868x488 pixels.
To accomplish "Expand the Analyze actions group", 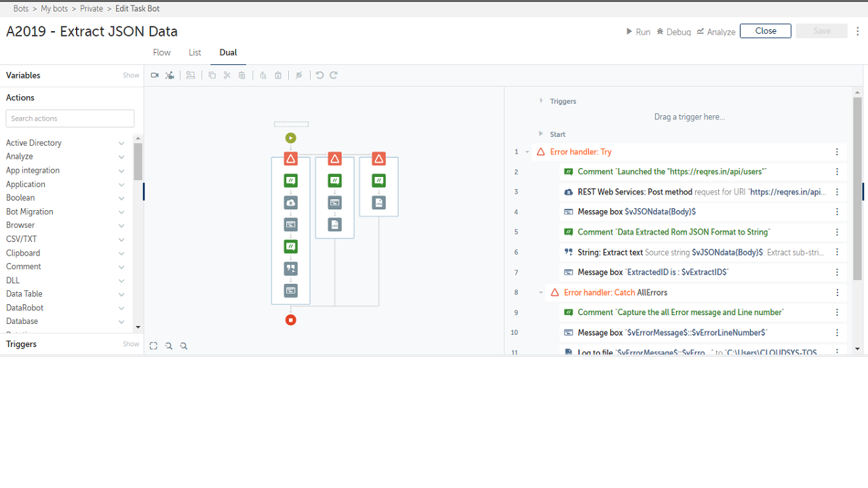I will tap(121, 157).
